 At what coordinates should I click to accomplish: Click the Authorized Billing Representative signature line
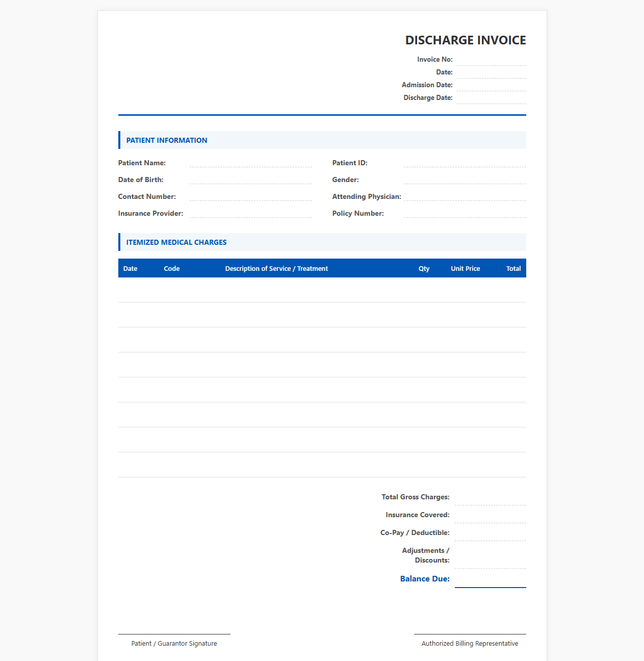tap(470, 634)
